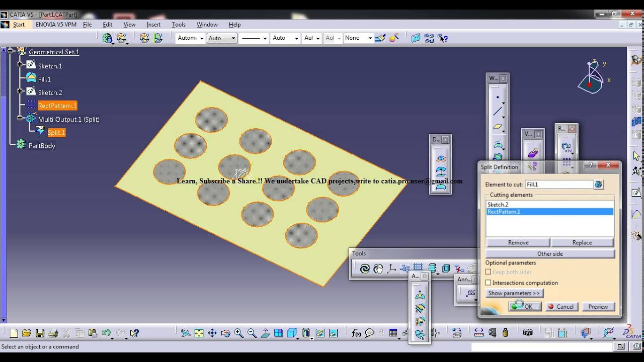The image size is (644, 362).
Task: Click Preview in Split Definition
Action: click(598, 306)
